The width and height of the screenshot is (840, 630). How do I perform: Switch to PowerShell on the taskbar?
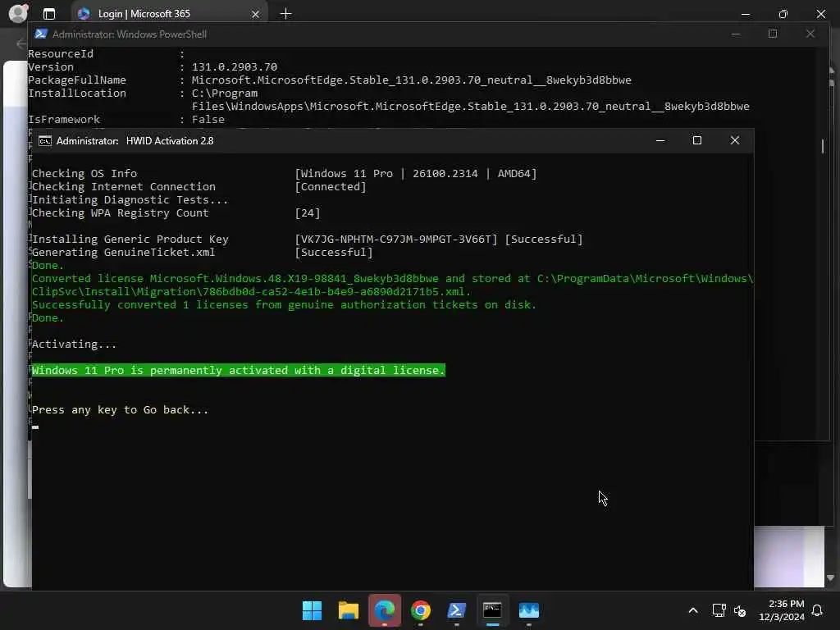(456, 610)
